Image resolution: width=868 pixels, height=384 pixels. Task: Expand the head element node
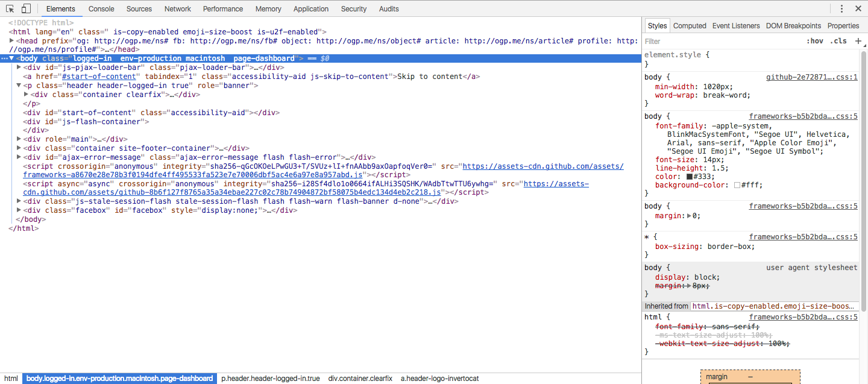click(11, 40)
